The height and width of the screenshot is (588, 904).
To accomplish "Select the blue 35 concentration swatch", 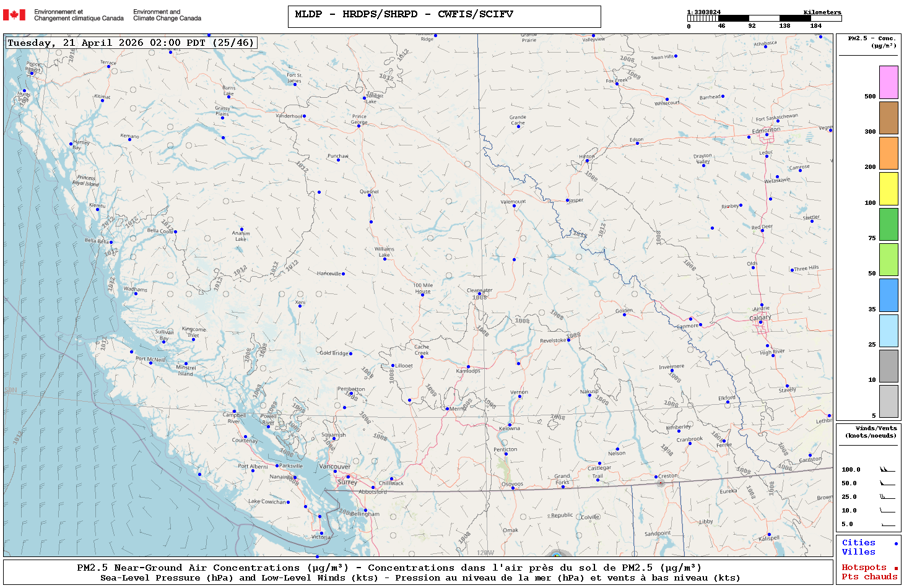I will point(889,295).
